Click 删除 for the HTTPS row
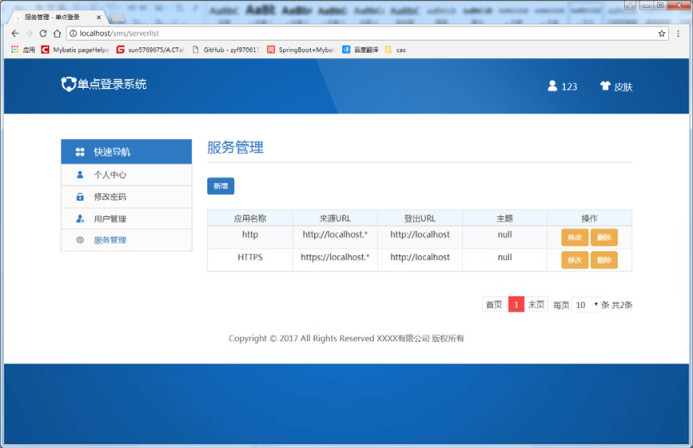The height and width of the screenshot is (448, 693). pyautogui.click(x=604, y=260)
